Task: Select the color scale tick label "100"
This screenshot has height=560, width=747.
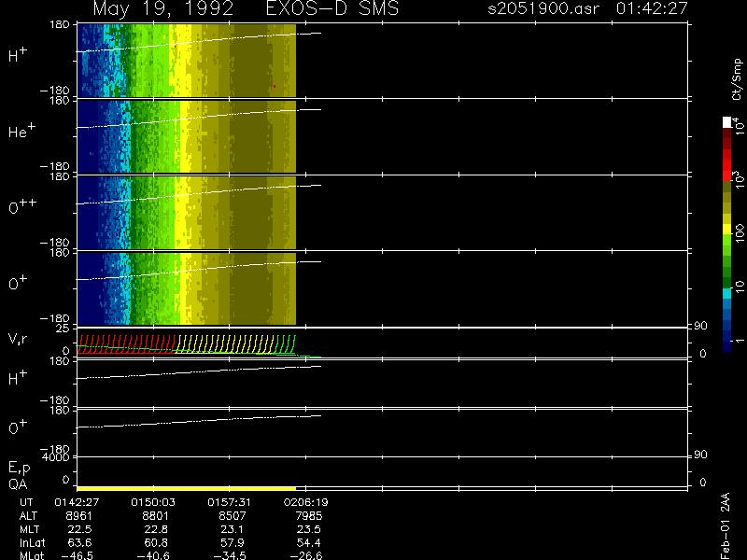Action: pyautogui.click(x=739, y=233)
